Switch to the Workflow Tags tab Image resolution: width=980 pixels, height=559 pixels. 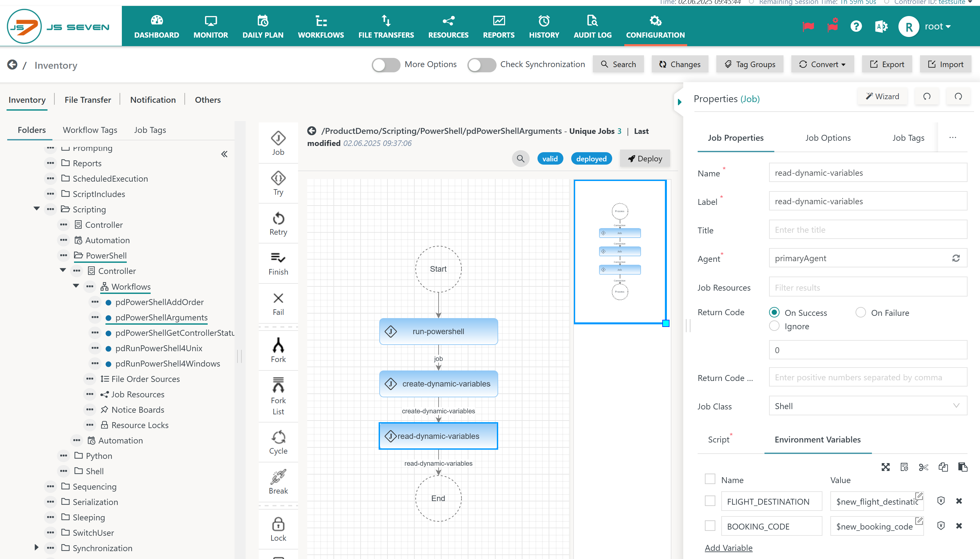coord(90,130)
